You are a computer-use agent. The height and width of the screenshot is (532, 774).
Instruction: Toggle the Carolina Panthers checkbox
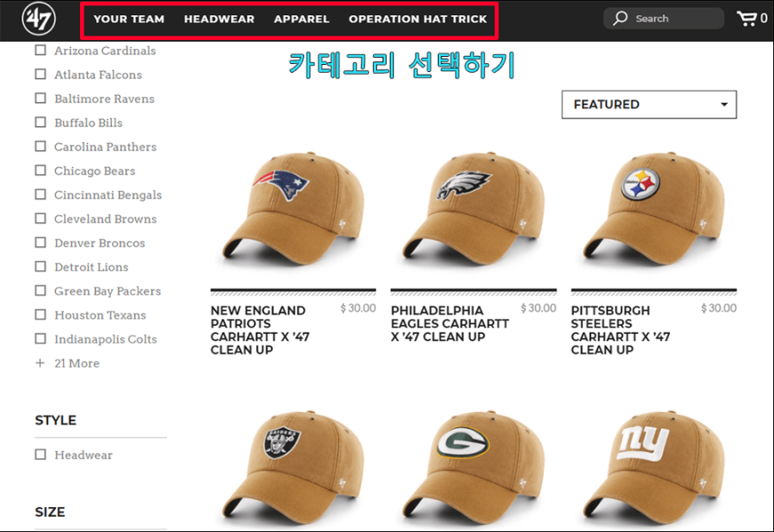point(40,147)
